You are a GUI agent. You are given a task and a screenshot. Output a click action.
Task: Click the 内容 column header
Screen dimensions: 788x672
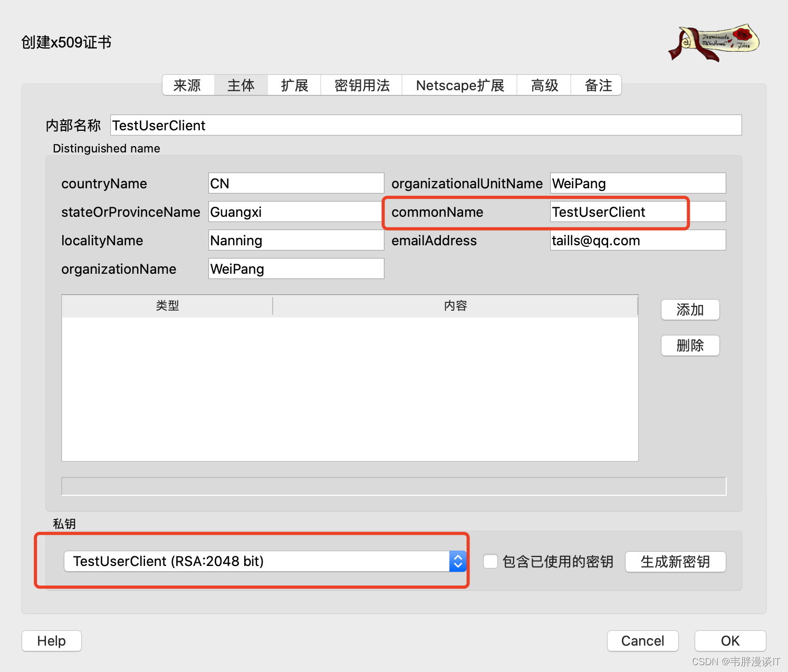pos(455,306)
